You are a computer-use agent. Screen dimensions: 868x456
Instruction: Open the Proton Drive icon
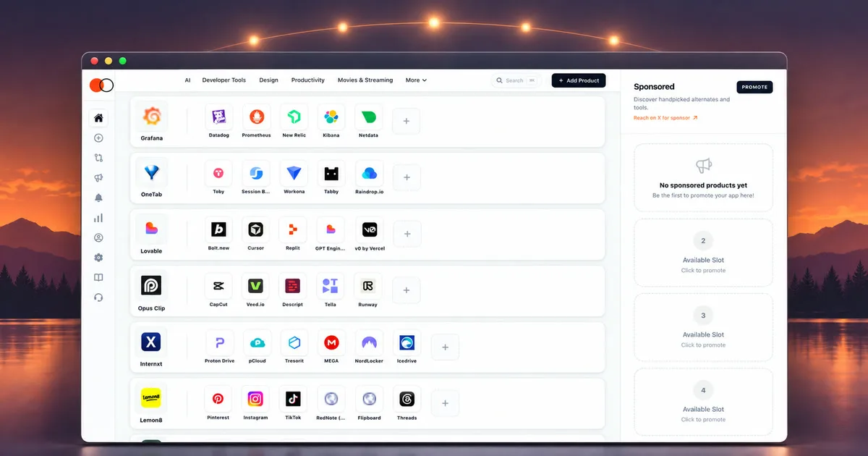coord(219,342)
